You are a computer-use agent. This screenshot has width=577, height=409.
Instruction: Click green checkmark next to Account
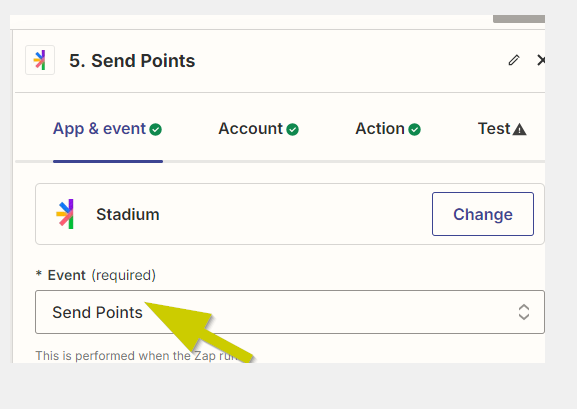293,129
